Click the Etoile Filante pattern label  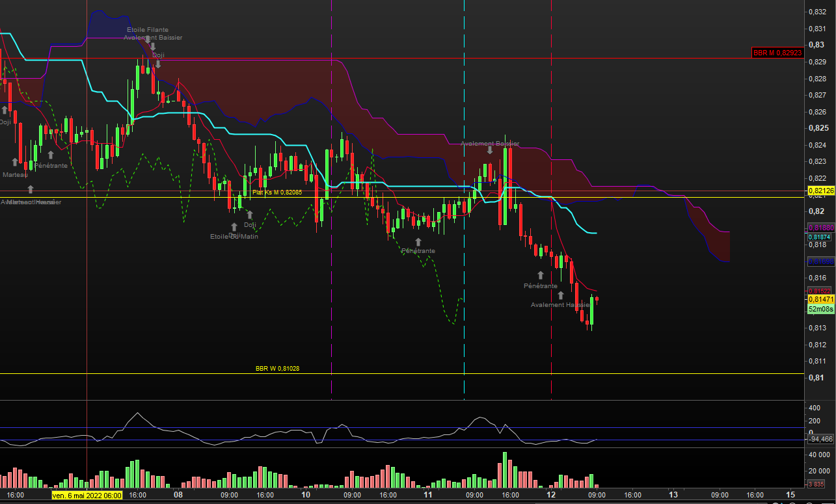148,30
